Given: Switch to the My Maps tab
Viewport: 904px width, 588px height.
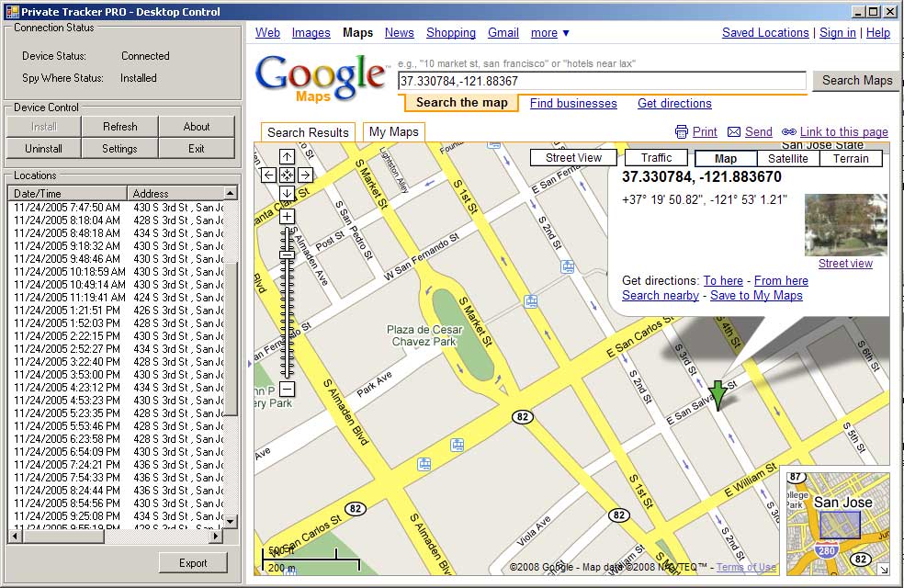Looking at the screenshot, I should pyautogui.click(x=394, y=132).
